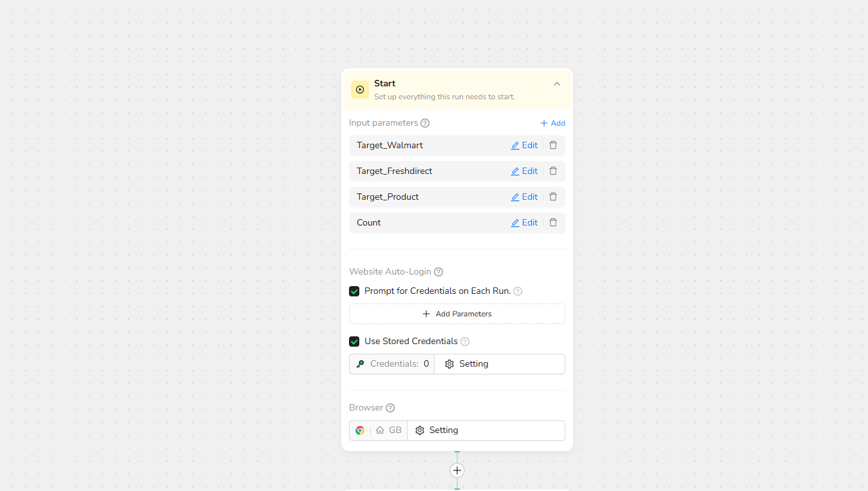The image size is (868, 491).
Task: Click trash icon next to Target_Product
Action: coord(552,197)
